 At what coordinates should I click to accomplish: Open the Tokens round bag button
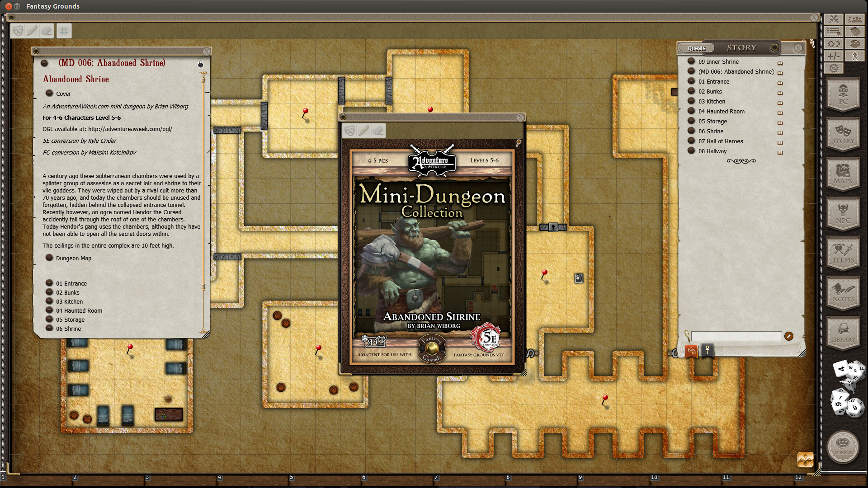(x=843, y=446)
